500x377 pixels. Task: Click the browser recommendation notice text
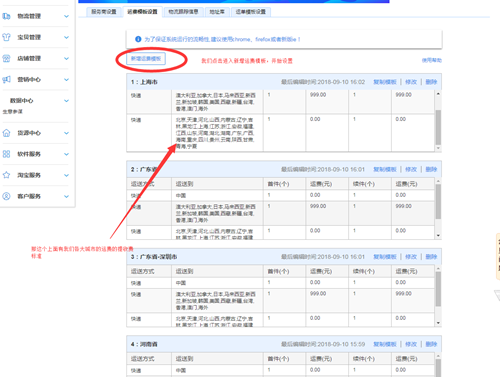pos(222,39)
